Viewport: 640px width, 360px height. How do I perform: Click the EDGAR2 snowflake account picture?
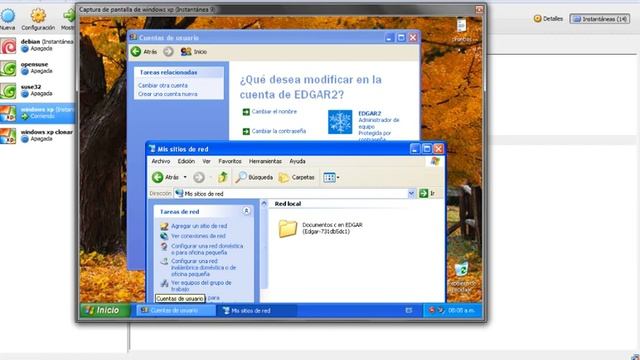[x=340, y=122]
